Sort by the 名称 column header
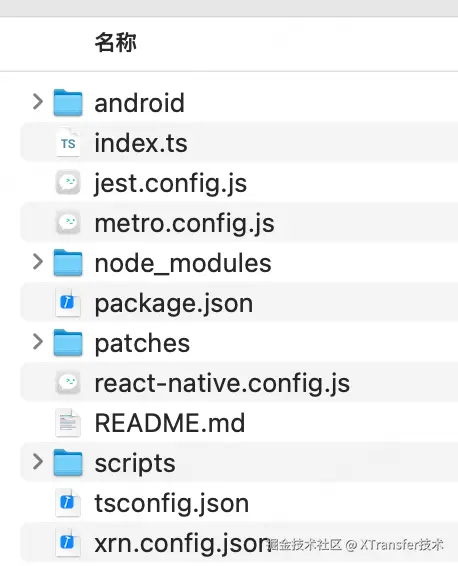Viewport: 458px width, 566px height. tap(115, 43)
